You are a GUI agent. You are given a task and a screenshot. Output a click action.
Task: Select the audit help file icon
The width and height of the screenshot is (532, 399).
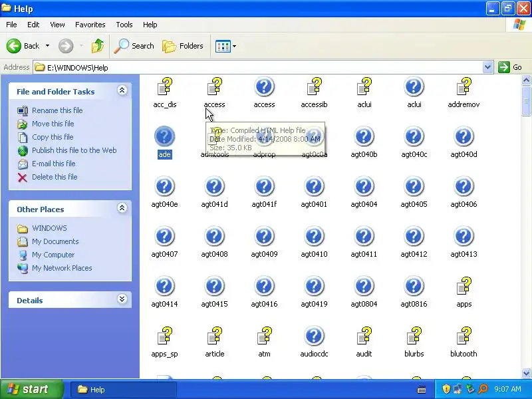click(x=364, y=336)
